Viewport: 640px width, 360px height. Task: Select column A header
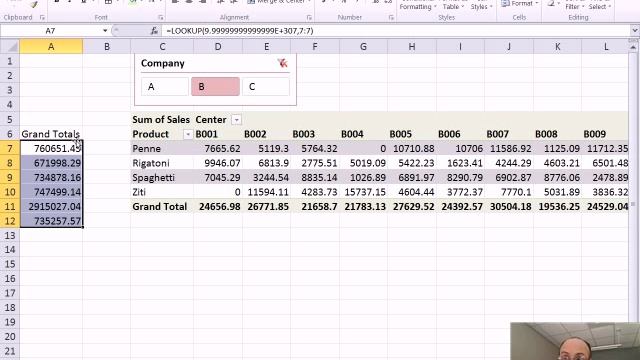[x=51, y=47]
